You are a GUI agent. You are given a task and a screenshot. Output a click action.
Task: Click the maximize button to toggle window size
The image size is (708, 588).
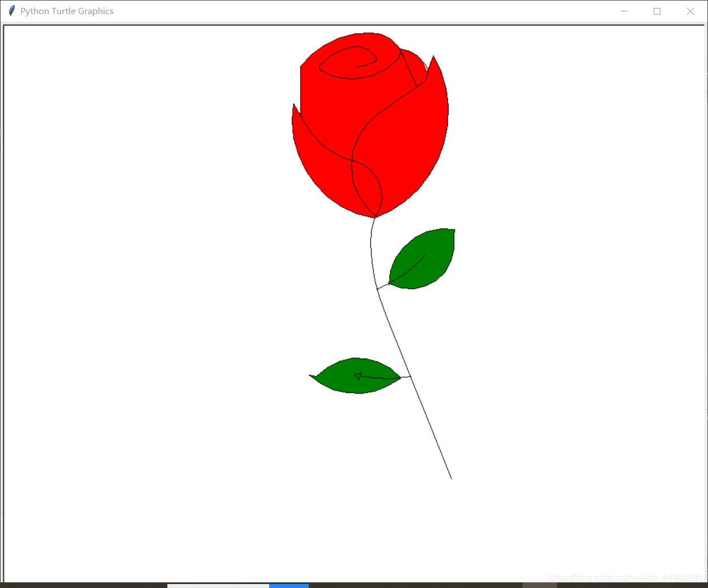pyautogui.click(x=657, y=11)
